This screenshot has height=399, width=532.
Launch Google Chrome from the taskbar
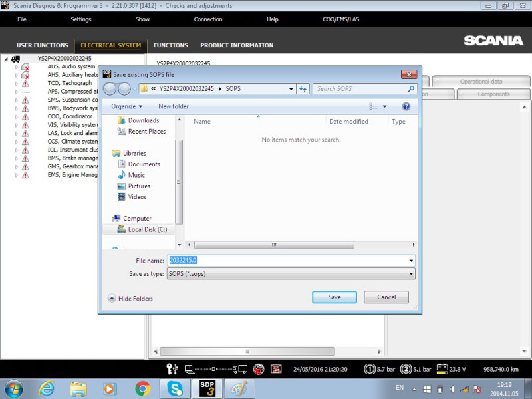coord(142,388)
